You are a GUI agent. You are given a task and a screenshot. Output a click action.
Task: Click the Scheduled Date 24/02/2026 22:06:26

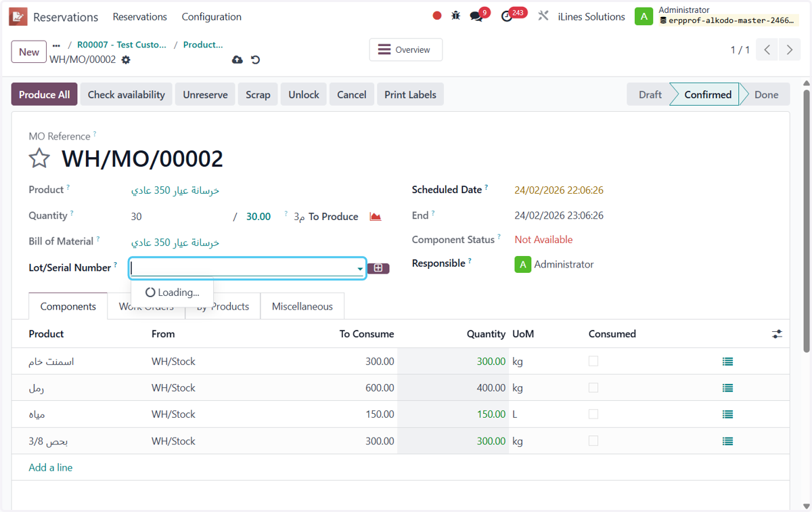(x=559, y=190)
